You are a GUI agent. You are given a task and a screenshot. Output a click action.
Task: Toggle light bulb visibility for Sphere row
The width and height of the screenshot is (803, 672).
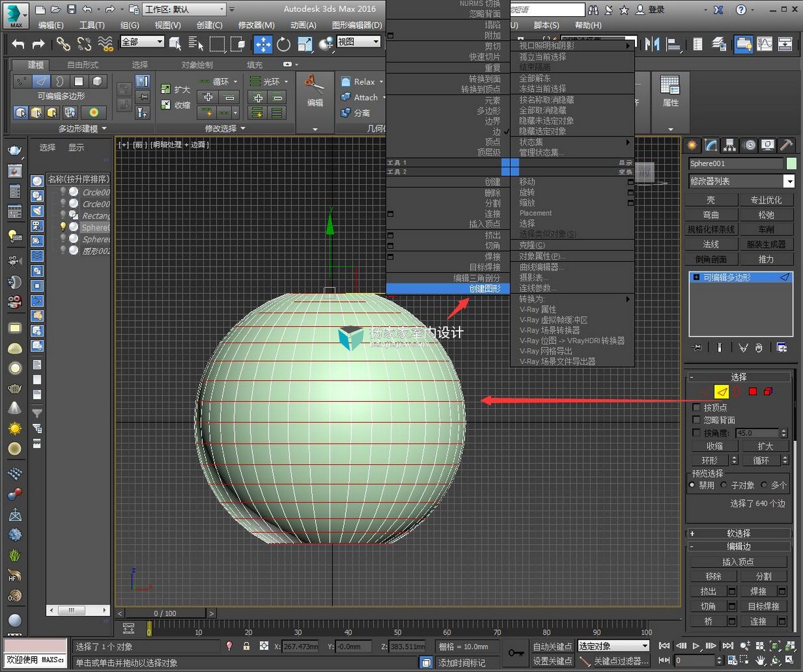pyautogui.click(x=63, y=227)
